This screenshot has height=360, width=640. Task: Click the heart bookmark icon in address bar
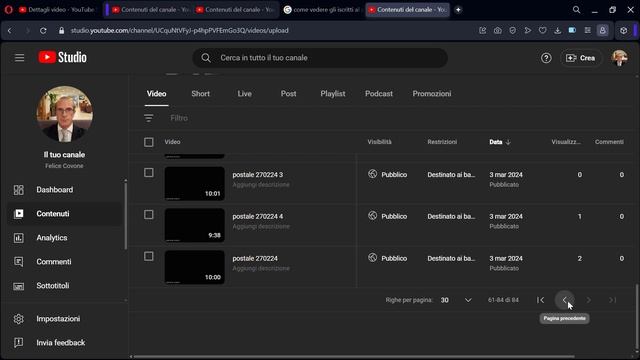click(542, 31)
